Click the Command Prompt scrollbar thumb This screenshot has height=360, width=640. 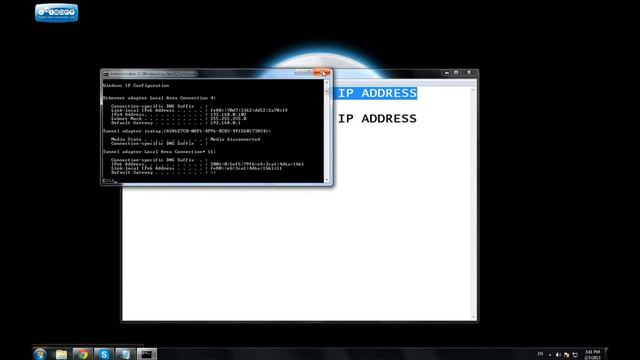327,91
